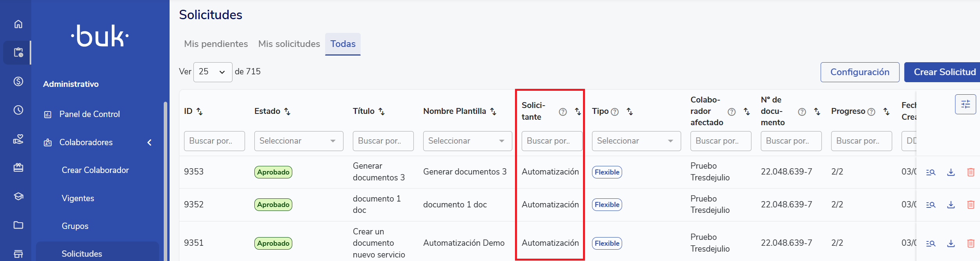Open the graduation cap sidebar icon
The height and width of the screenshot is (261, 980).
[18, 196]
